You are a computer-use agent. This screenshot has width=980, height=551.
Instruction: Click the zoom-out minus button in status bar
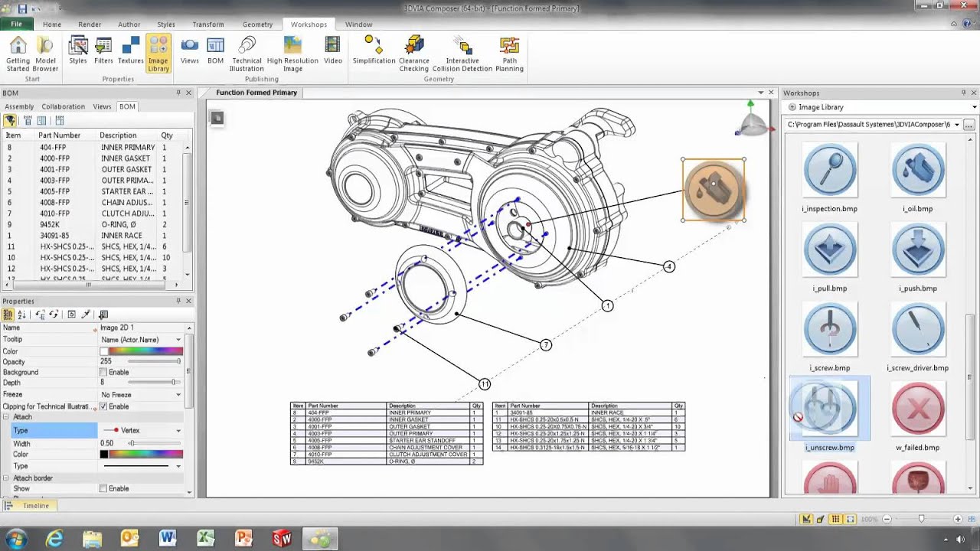(887, 519)
